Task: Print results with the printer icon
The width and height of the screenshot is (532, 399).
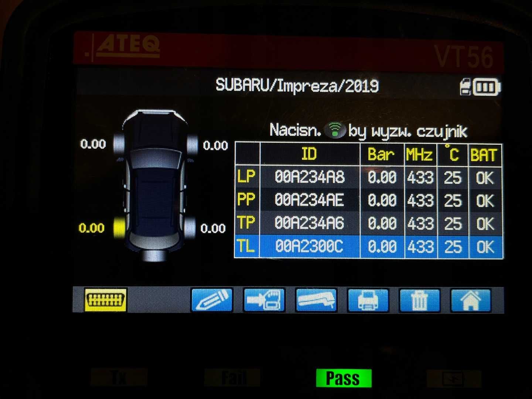Action: 368,300
